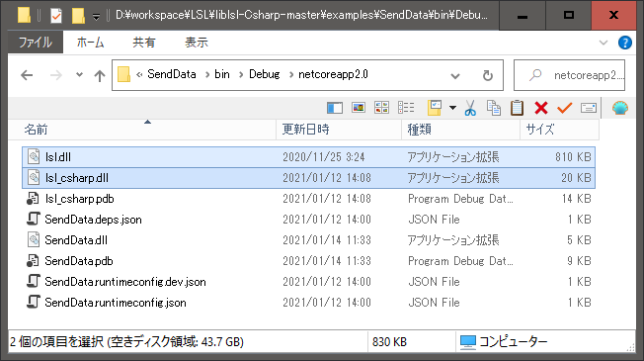Select the SendData.deps.json file
This screenshot has height=361, width=644.
click(x=308, y=220)
